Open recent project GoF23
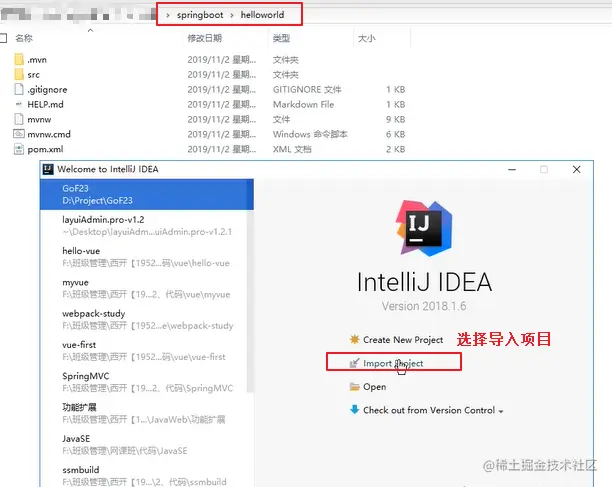Image resolution: width=612 pixels, height=487 pixels. 146,194
